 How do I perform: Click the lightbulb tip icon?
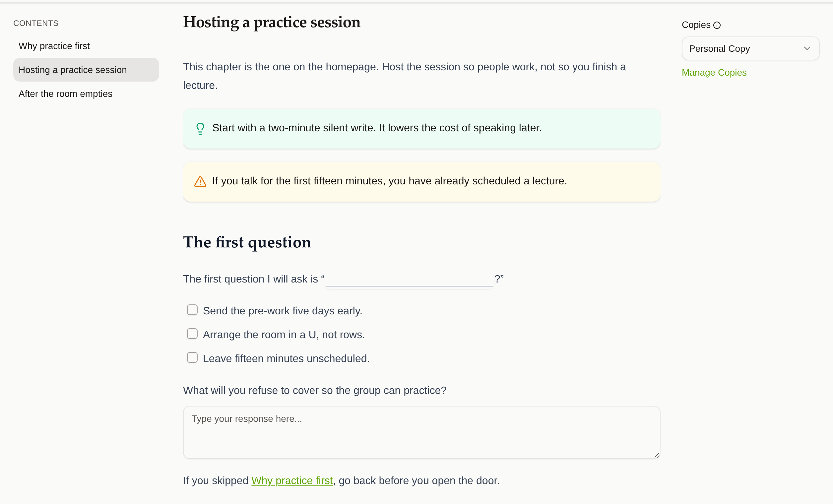[x=200, y=128]
